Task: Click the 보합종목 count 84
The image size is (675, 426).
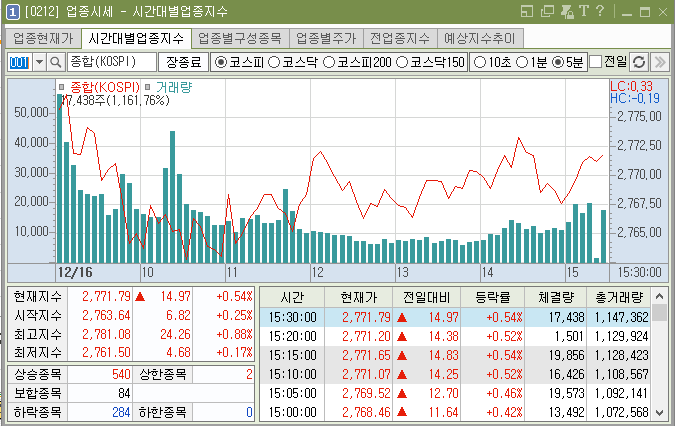Action: click(x=124, y=393)
